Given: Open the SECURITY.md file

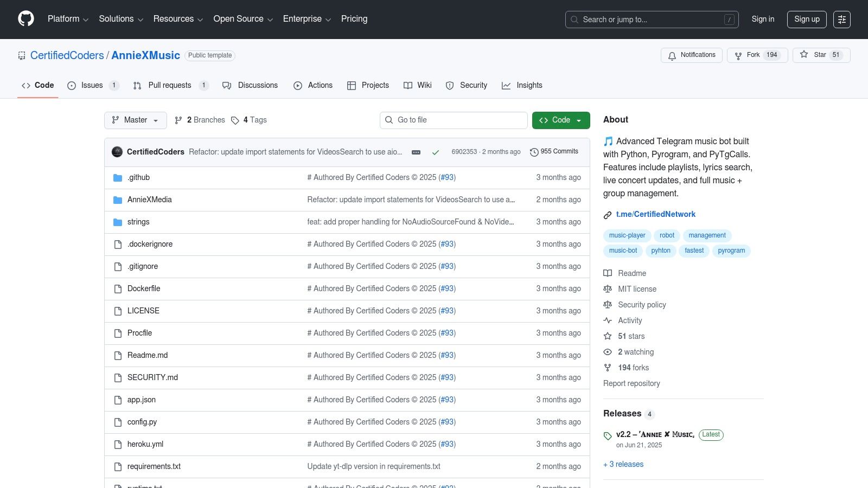Looking at the screenshot, I should [152, 377].
